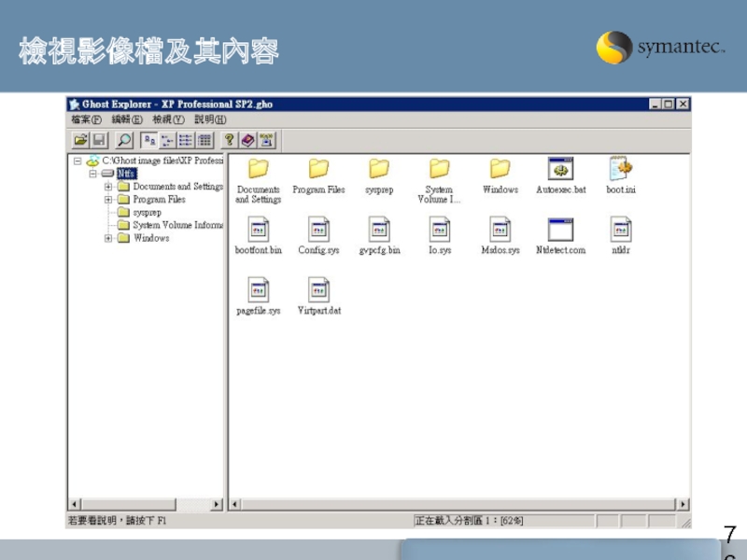747x560 pixels.
Task: Click the book icon in toolbar
Action: (247, 140)
